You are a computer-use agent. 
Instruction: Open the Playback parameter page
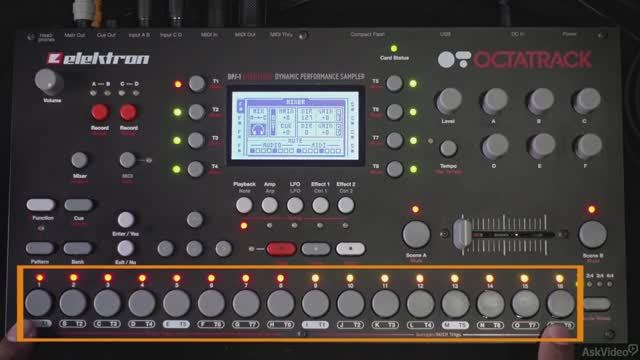[244, 205]
